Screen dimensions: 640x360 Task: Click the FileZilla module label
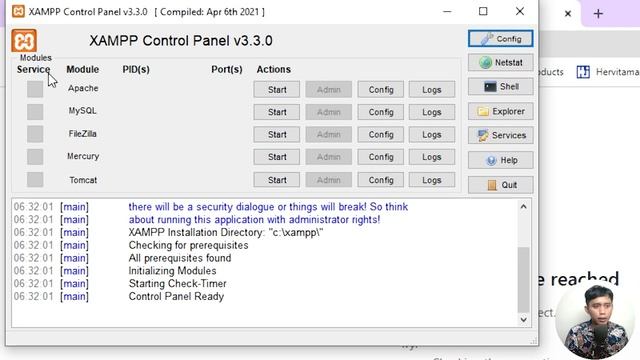82,133
